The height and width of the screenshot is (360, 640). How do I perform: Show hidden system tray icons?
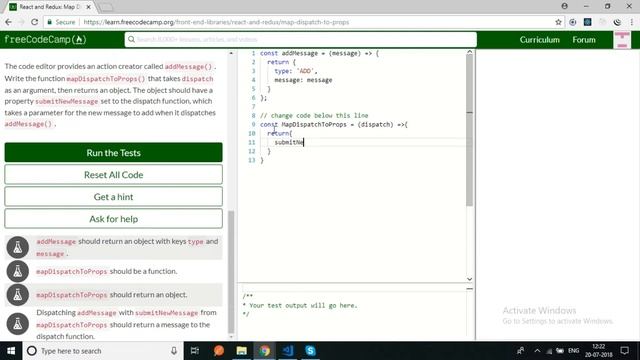537,351
